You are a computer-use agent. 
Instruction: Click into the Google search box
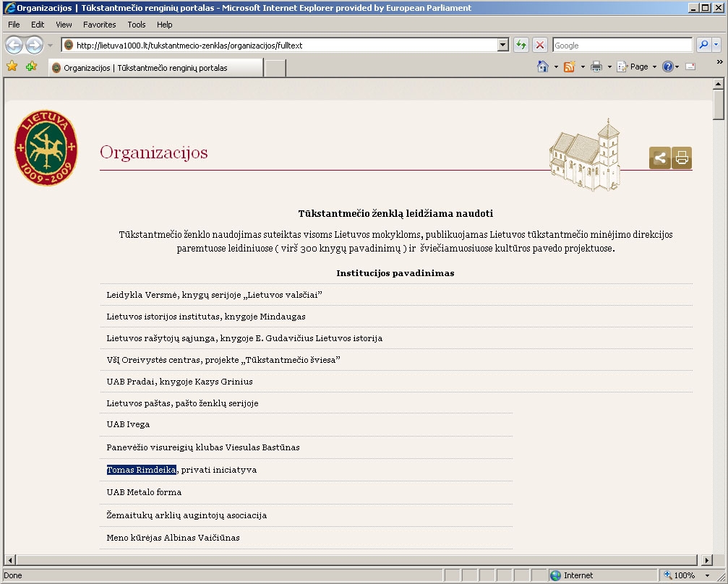622,45
